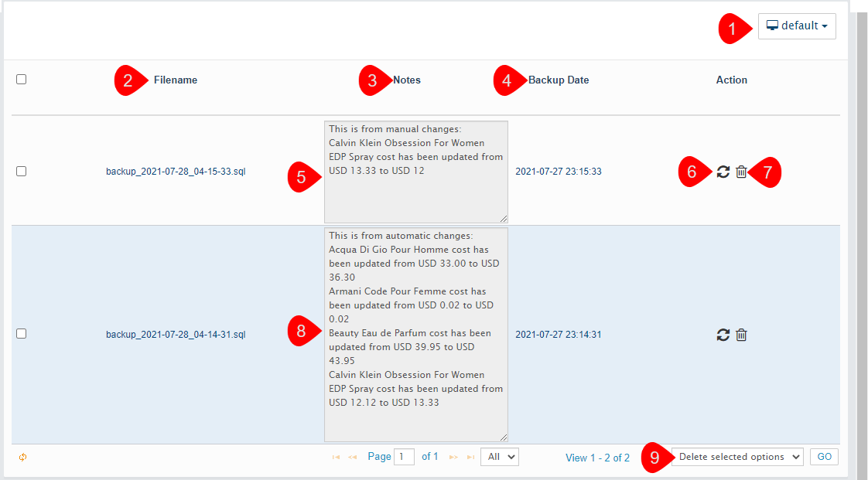Image resolution: width=868 pixels, height=480 pixels.
Task: Sort by the Filename column header
Action: point(175,80)
